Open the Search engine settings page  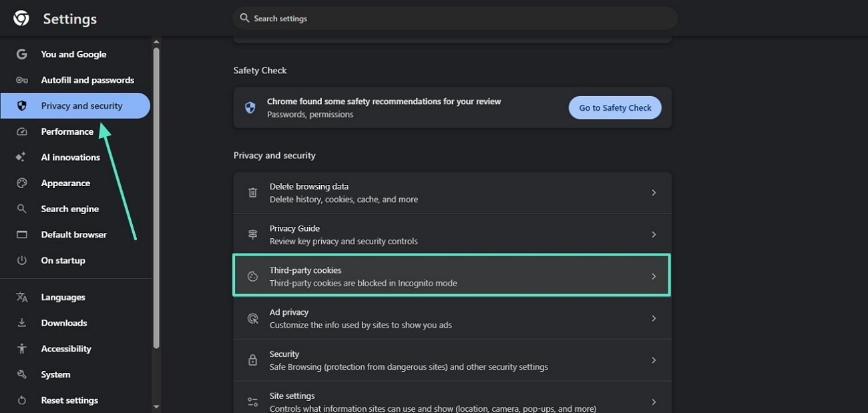pos(69,209)
